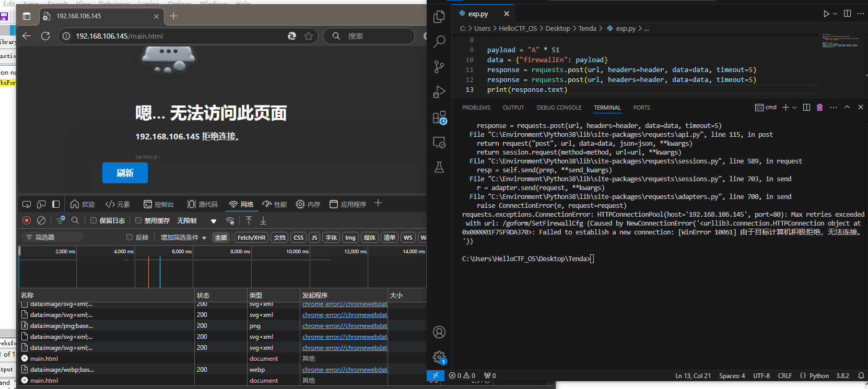Open terminal launch profile dropdown
This screenshot has width=868, height=389.
794,108
